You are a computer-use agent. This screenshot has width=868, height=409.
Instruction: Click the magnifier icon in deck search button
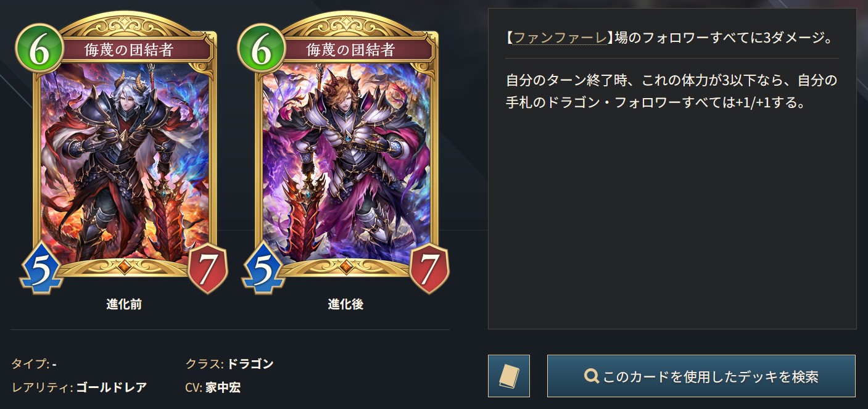[x=592, y=376]
